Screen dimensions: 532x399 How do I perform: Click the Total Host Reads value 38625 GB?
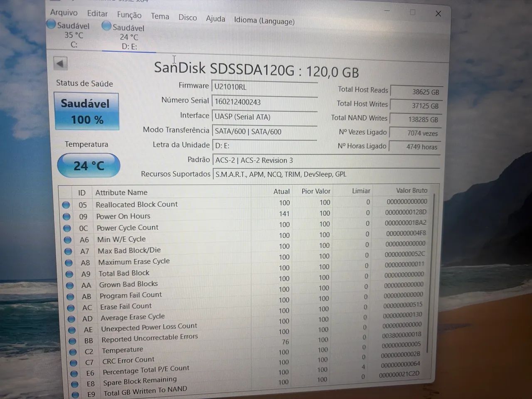(x=416, y=92)
